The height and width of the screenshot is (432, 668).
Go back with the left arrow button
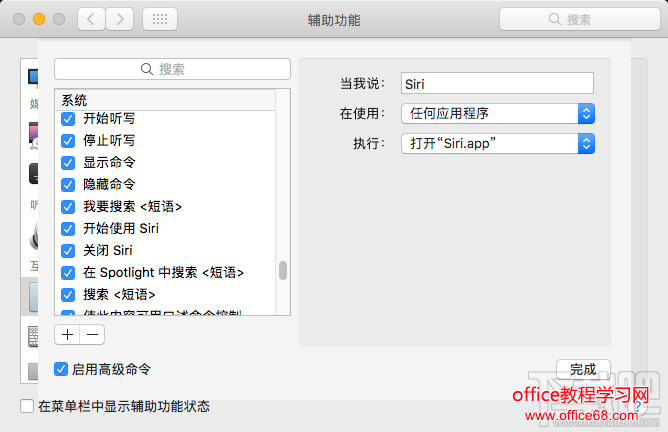tap(92, 19)
